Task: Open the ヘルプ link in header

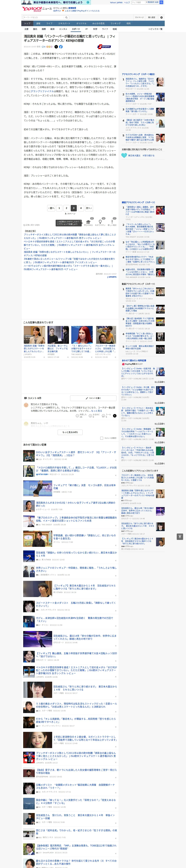Action: pos(127,2)
